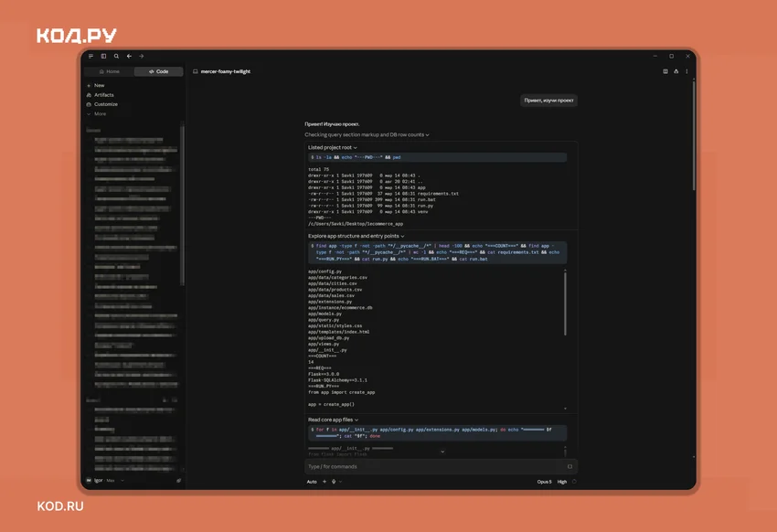777x532 pixels.
Task: Go back with the left arrow
Action: pos(129,57)
